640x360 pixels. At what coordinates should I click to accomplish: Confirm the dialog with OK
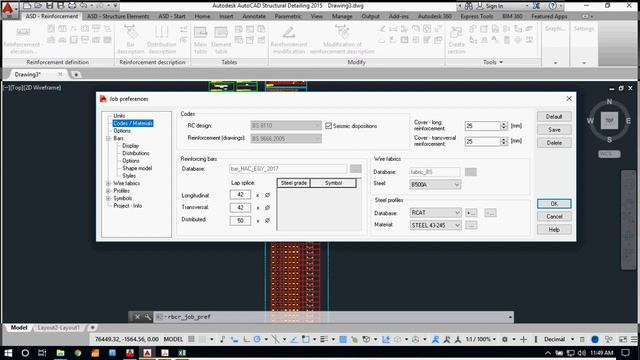(x=554, y=204)
